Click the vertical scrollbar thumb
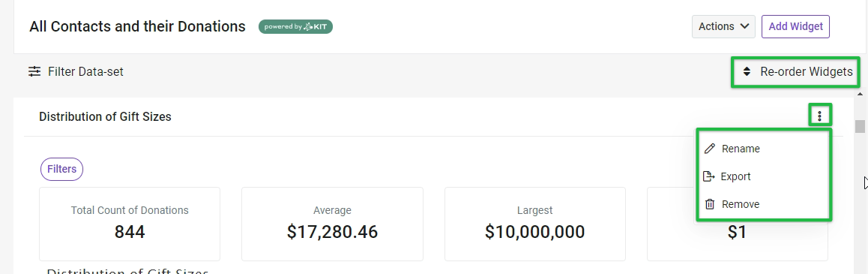 tap(860, 126)
